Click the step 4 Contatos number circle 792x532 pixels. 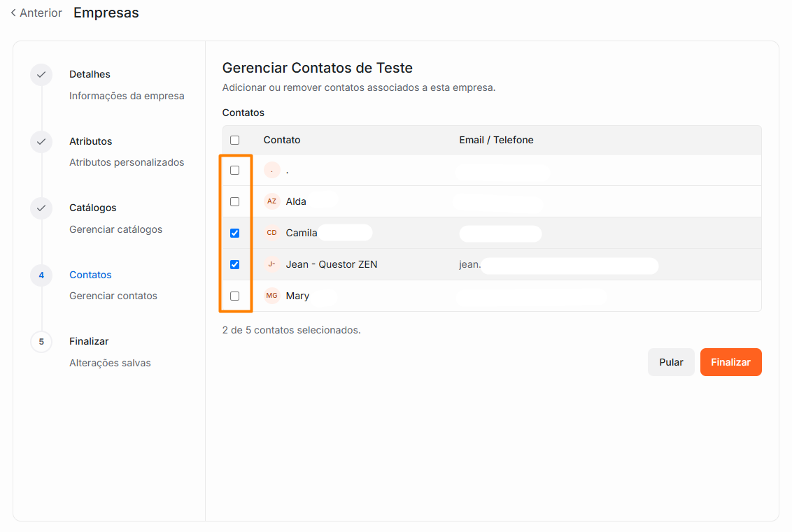tap(41, 275)
